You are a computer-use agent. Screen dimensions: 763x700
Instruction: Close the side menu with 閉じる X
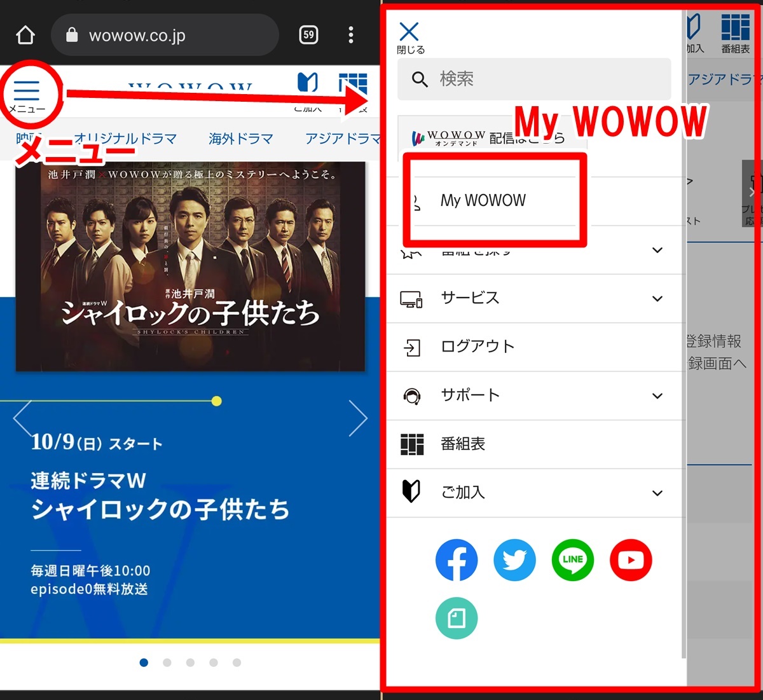410,38
